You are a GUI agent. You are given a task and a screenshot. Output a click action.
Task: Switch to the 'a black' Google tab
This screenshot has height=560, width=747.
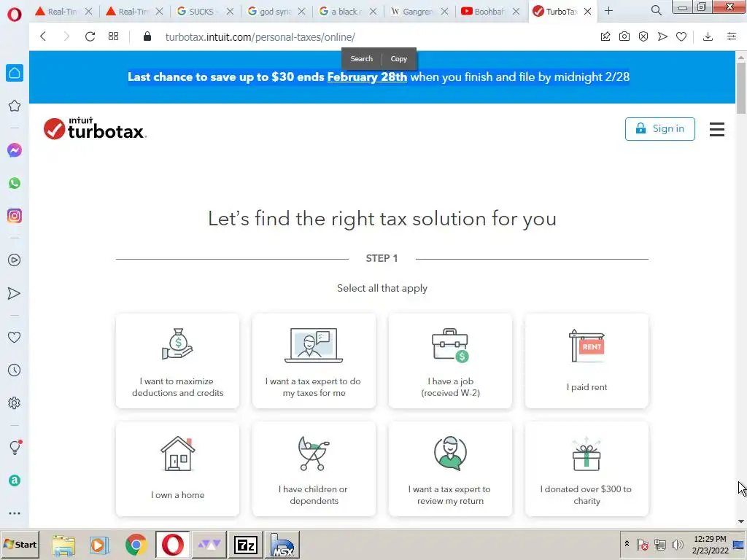348,12
